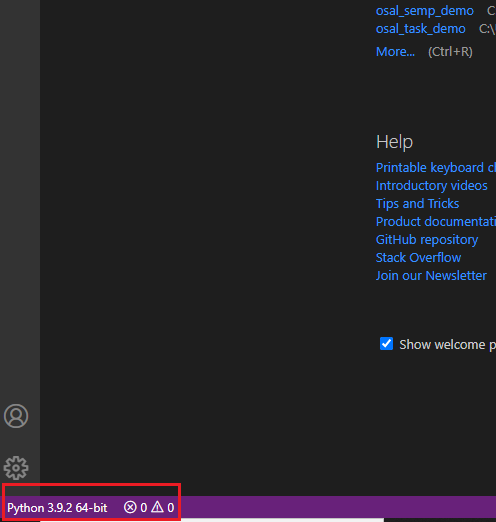Open the Tips and Tricks link

pos(417,203)
